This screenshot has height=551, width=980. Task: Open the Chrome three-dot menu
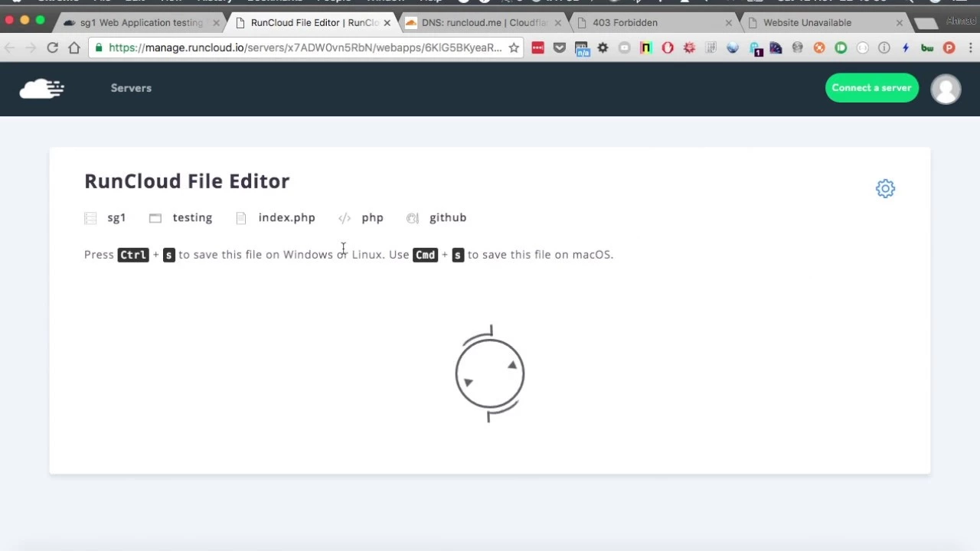(x=970, y=47)
